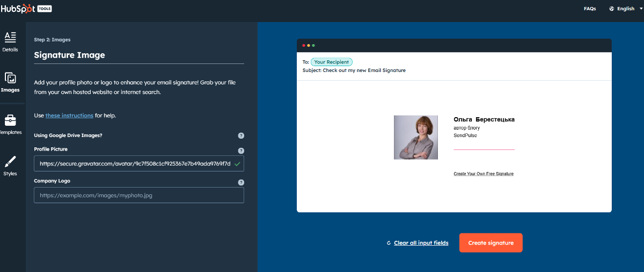Viewport: 644px width, 272px height.
Task: Click the email Subject line text
Action: [x=354, y=70]
